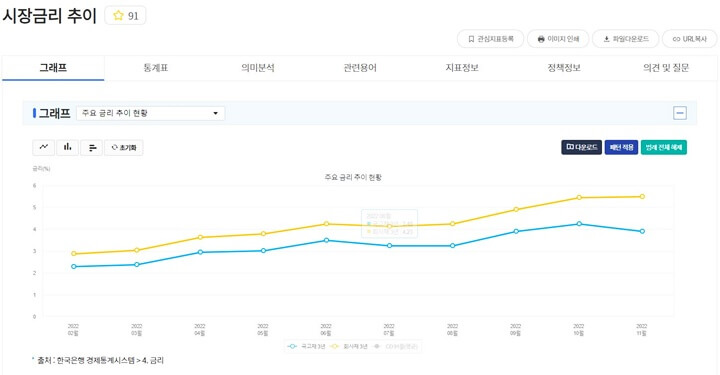Open the 정책정보 tab
720x375 pixels.
tap(564, 68)
